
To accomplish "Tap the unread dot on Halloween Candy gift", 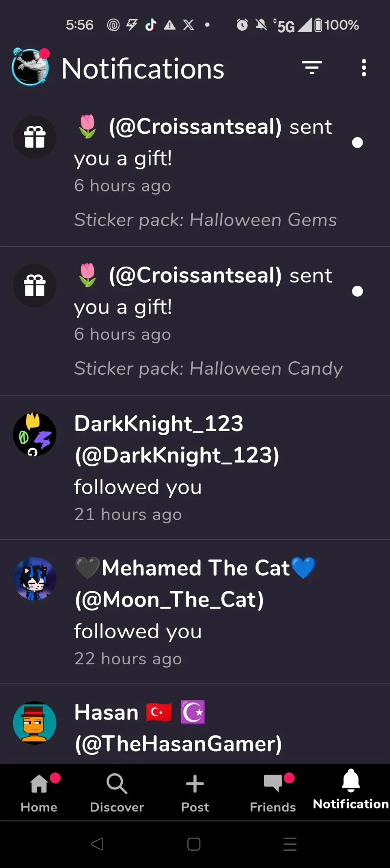I will 357,291.
